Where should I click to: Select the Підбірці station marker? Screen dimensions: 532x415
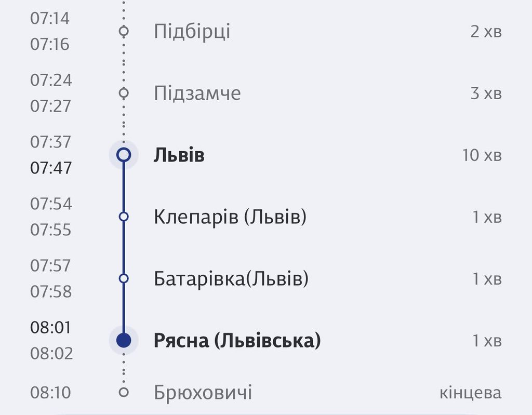[x=124, y=31]
